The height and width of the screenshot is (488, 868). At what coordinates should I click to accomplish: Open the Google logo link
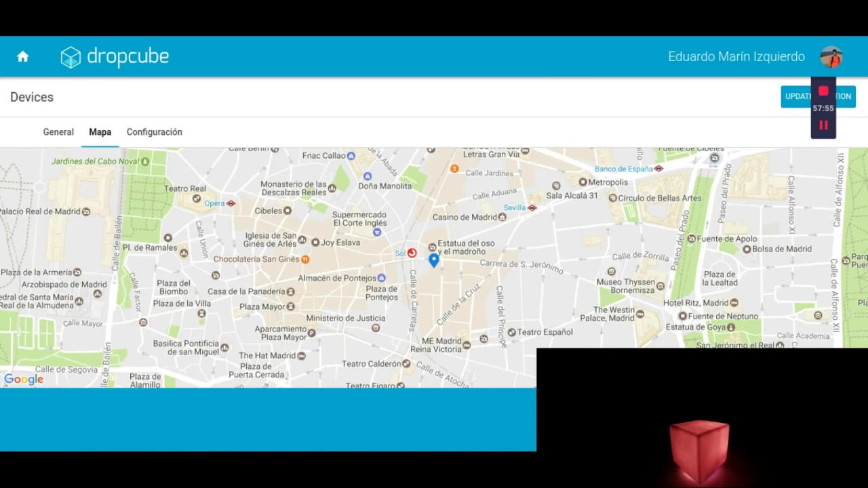(x=24, y=380)
